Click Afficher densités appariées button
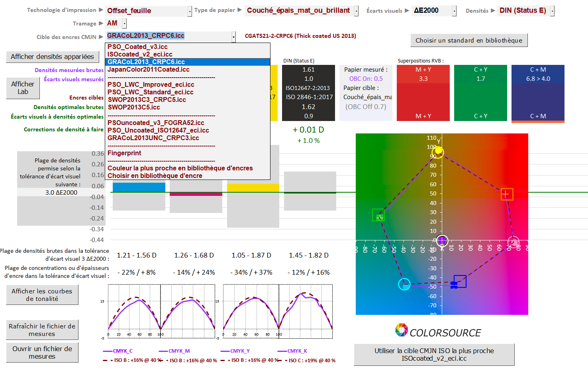 [53, 57]
